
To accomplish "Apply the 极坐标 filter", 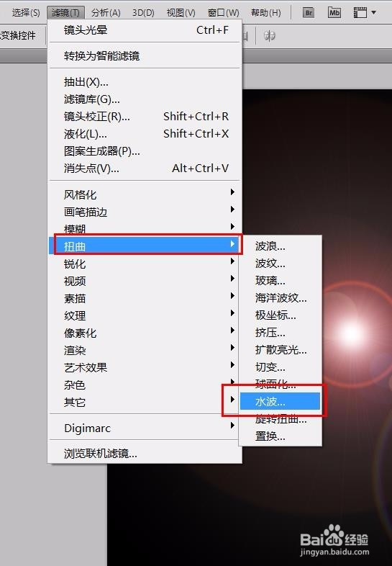I will [x=281, y=315].
